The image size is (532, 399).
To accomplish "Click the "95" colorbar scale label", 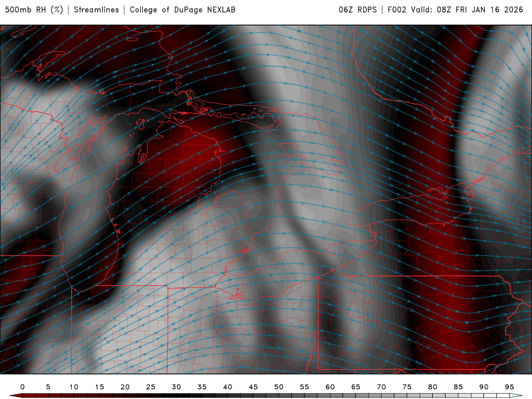I will coord(509,387).
